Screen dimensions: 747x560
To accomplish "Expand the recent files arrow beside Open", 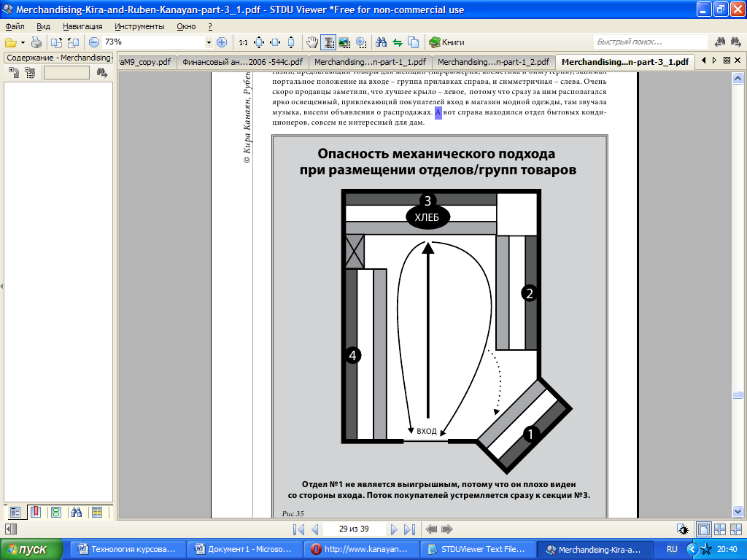I will pos(23,43).
